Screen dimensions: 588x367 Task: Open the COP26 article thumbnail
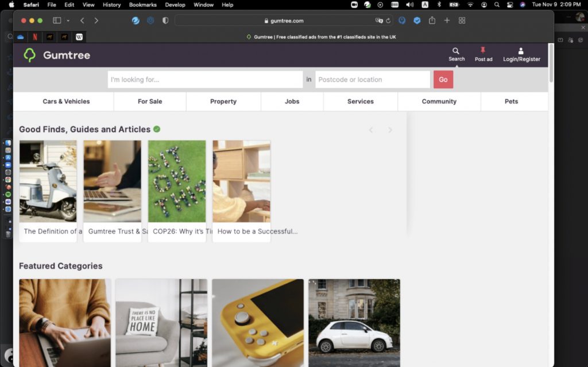pyautogui.click(x=177, y=181)
